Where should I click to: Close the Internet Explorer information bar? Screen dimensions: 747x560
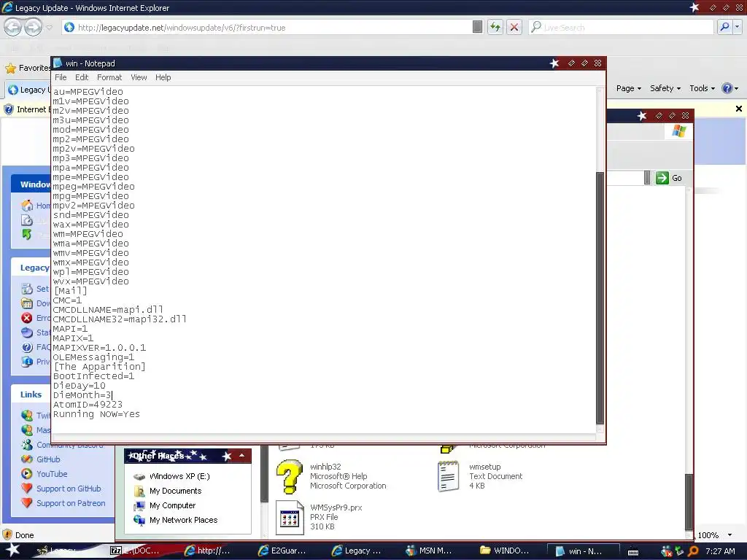(x=739, y=109)
